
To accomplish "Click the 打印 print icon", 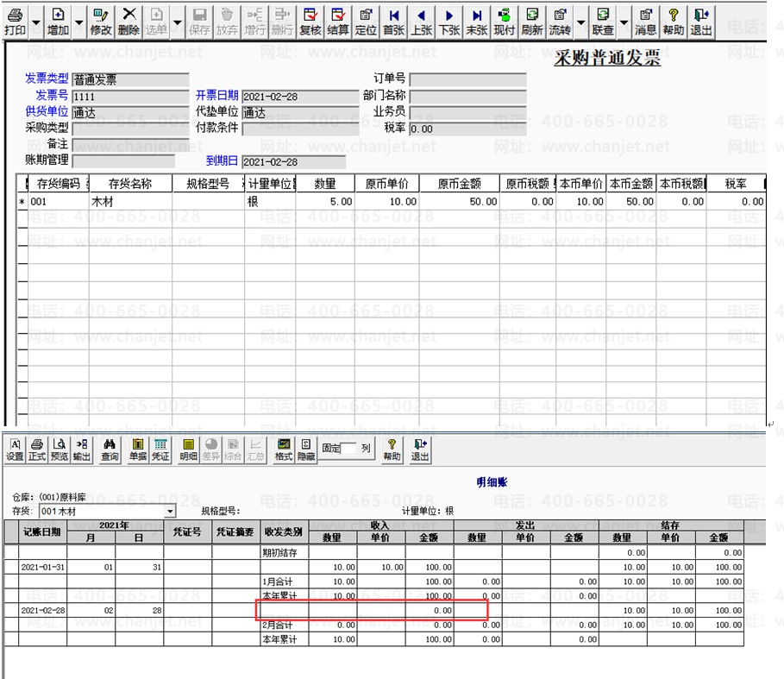I will 15,22.
